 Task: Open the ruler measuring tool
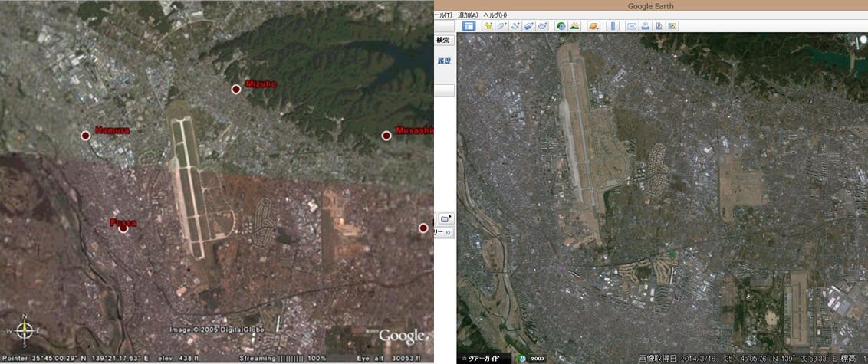point(612,26)
